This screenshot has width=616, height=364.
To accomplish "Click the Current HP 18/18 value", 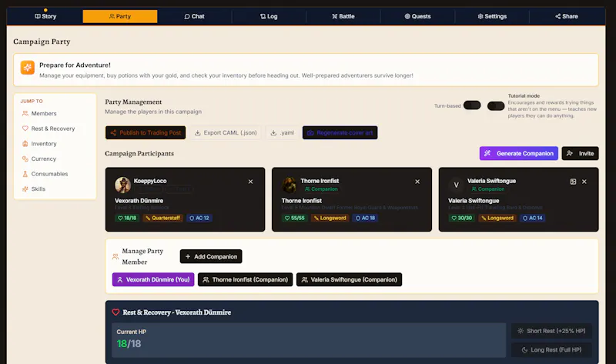I will pos(129,343).
